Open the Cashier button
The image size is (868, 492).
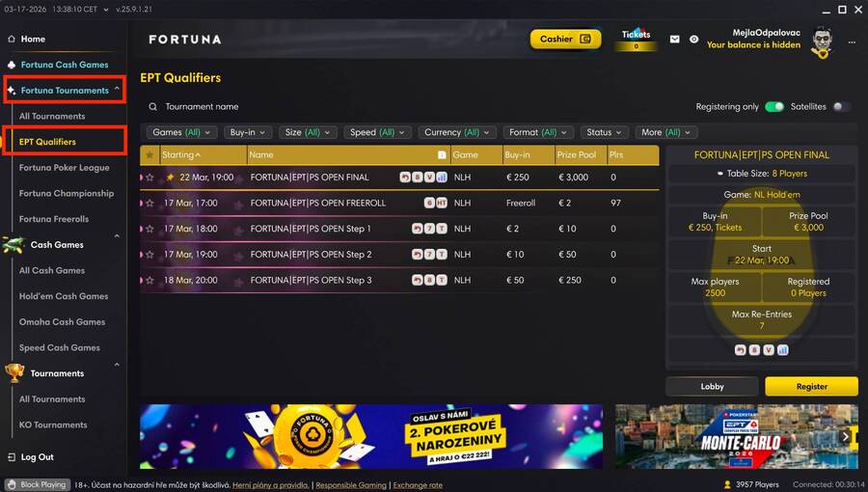point(566,40)
